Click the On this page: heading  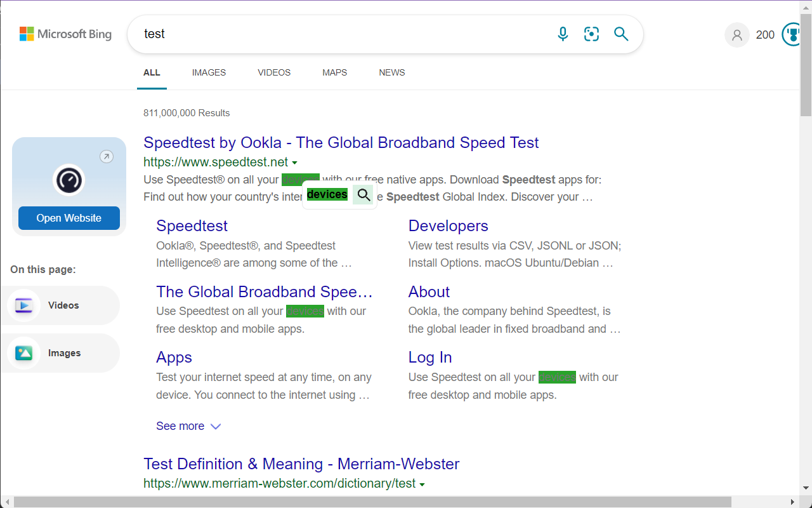pyautogui.click(x=43, y=269)
